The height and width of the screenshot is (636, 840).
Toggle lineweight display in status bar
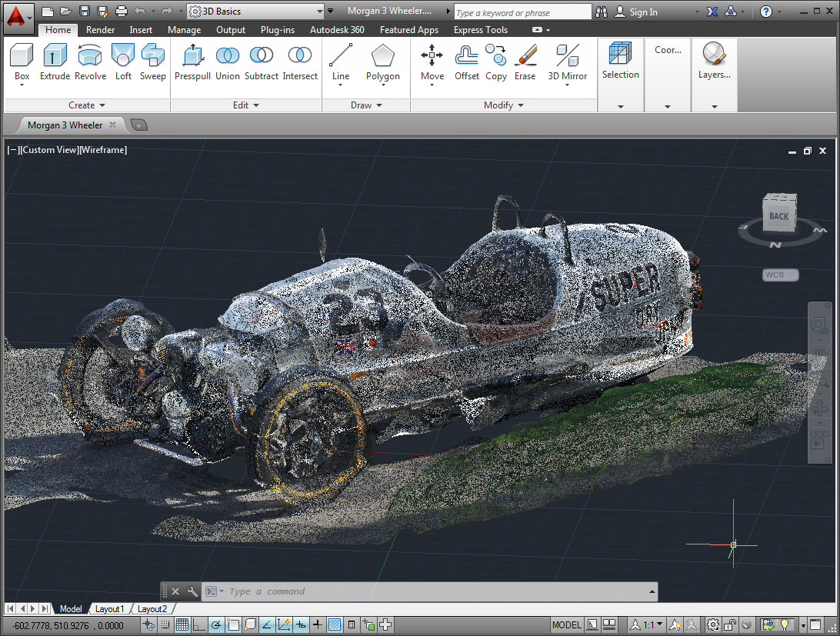click(x=317, y=625)
